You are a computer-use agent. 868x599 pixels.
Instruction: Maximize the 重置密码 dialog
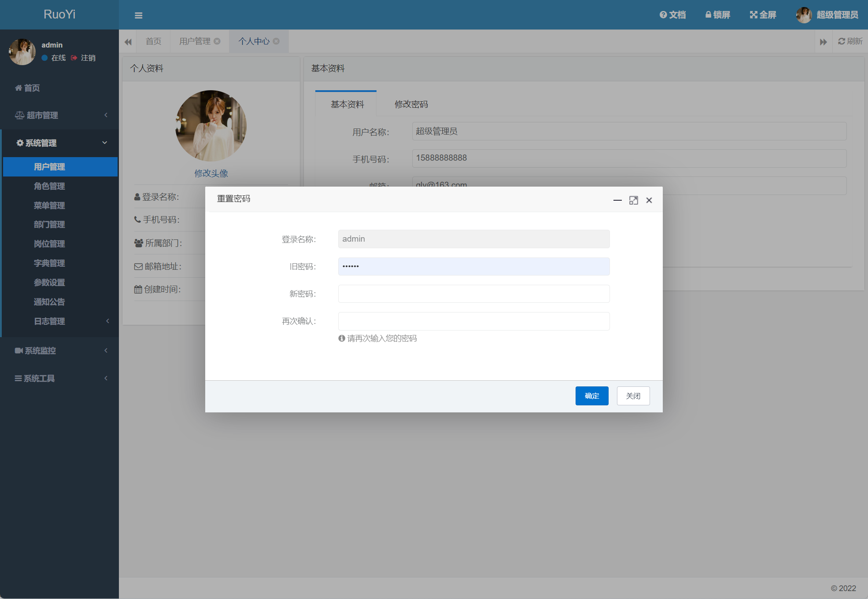point(633,200)
